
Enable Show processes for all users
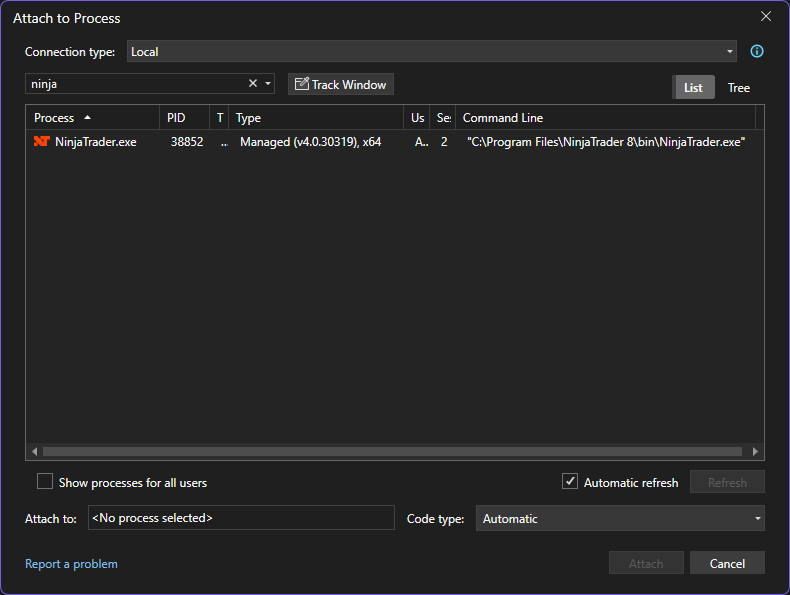coord(45,481)
